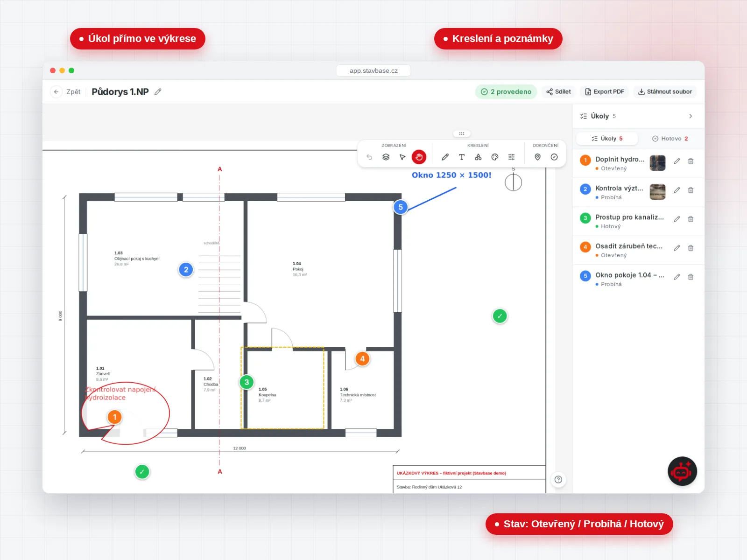747x560 pixels.
Task: Edit the drawing title with pencil icon
Action: pos(158,92)
